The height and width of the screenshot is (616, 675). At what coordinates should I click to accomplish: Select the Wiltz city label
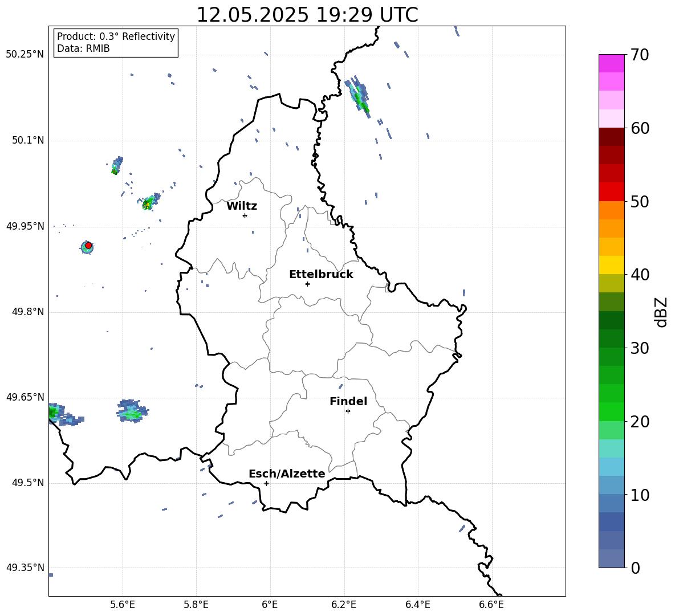(x=242, y=206)
